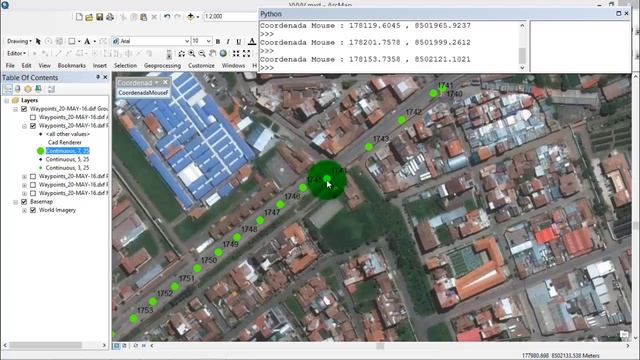The height and width of the screenshot is (360, 640).
Task: Collapse the Basemap group
Action: pyautogui.click(x=16, y=202)
